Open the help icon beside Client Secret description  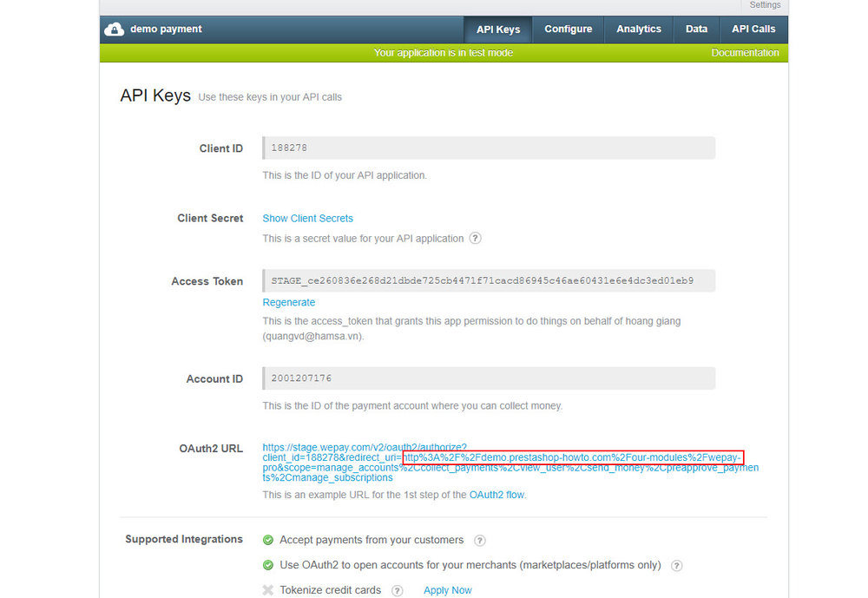[475, 238]
